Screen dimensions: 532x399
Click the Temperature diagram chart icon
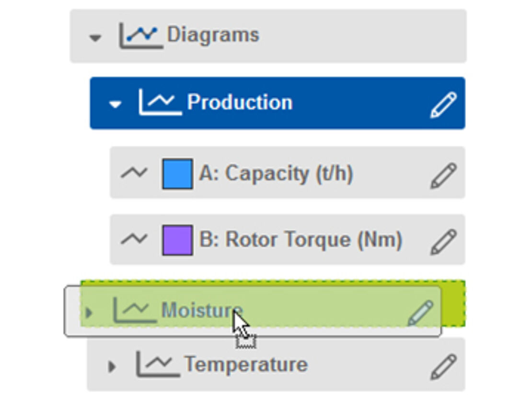(157, 364)
